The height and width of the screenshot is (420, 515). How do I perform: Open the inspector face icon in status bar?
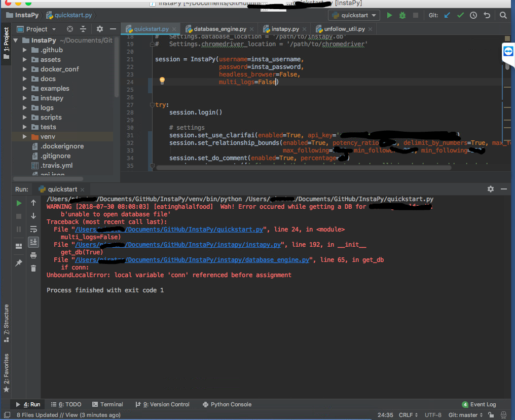point(503,415)
